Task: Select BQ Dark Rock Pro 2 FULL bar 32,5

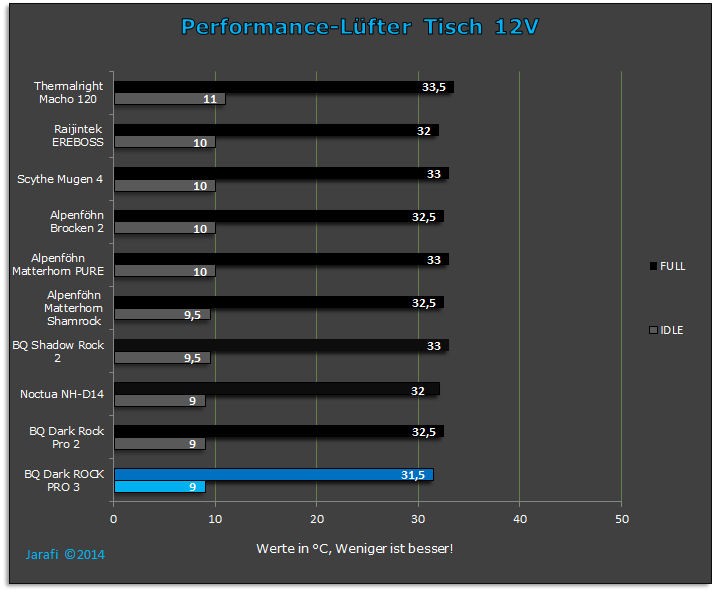Action: [279, 431]
